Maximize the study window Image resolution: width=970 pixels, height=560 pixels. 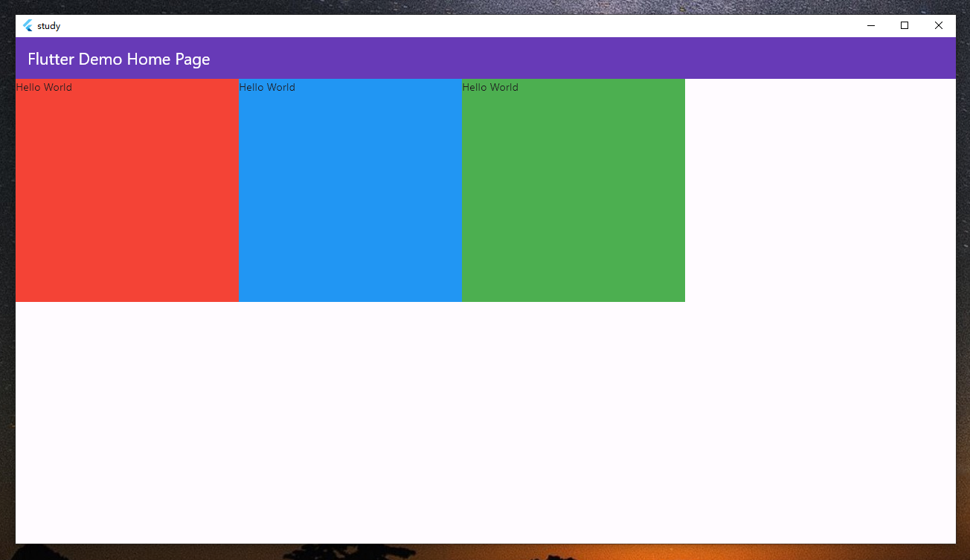[x=905, y=25]
